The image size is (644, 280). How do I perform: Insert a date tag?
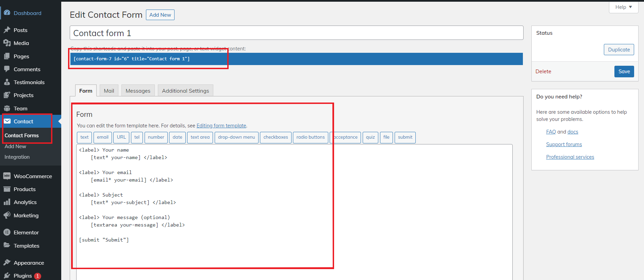[177, 137]
